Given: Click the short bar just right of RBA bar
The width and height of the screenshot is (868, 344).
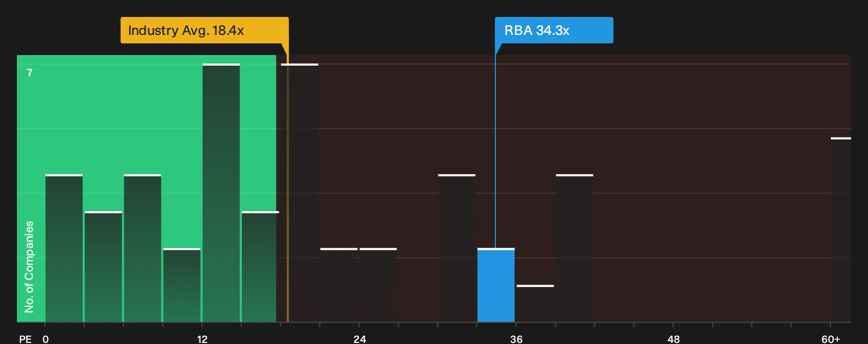Looking at the screenshot, I should coord(535,304).
